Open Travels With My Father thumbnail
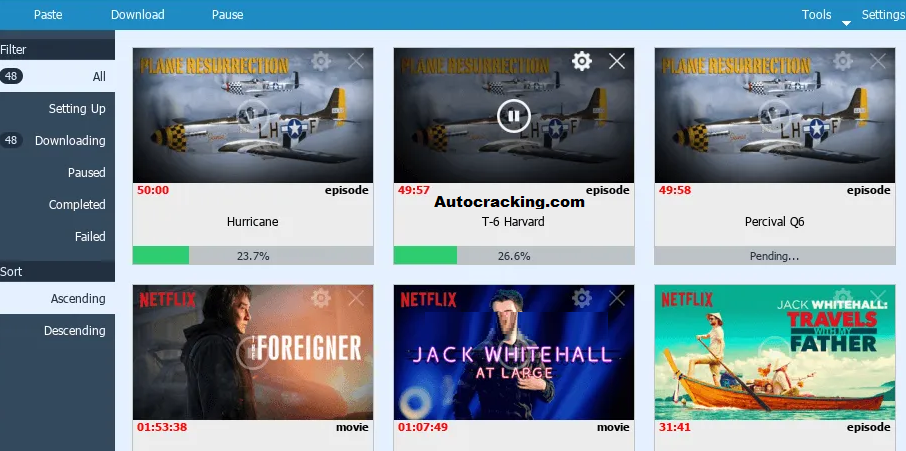Viewport: 906px width, 451px height. click(775, 352)
